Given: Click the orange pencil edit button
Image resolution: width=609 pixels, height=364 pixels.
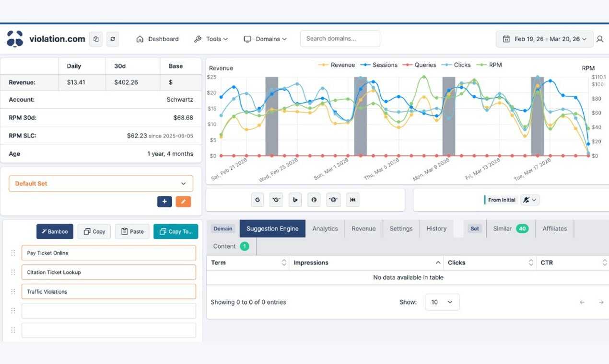Looking at the screenshot, I should pos(183,202).
